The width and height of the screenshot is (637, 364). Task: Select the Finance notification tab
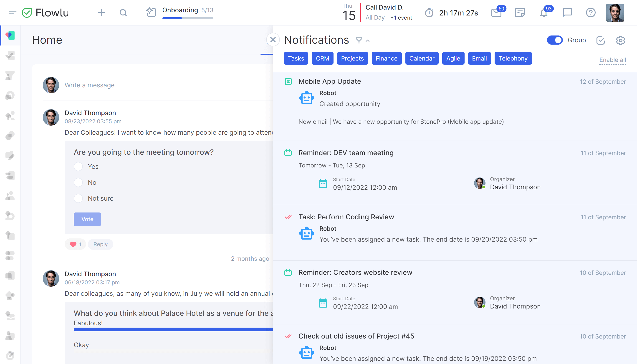(386, 58)
